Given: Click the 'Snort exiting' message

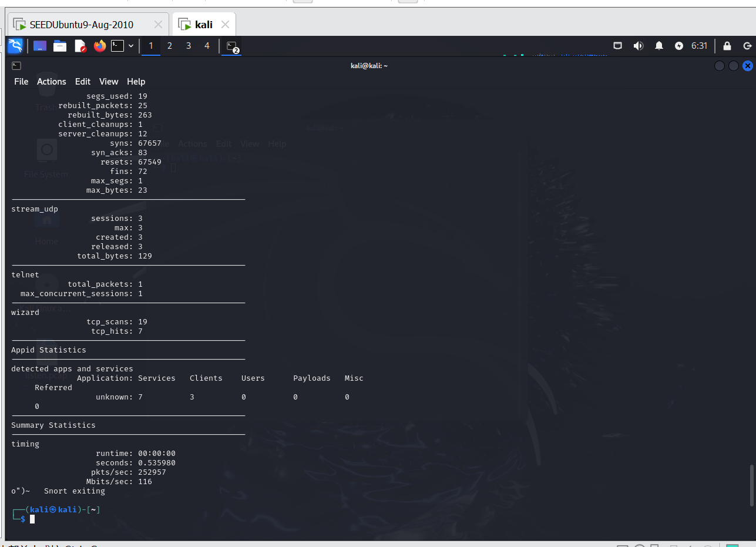Looking at the screenshot, I should pos(75,491).
